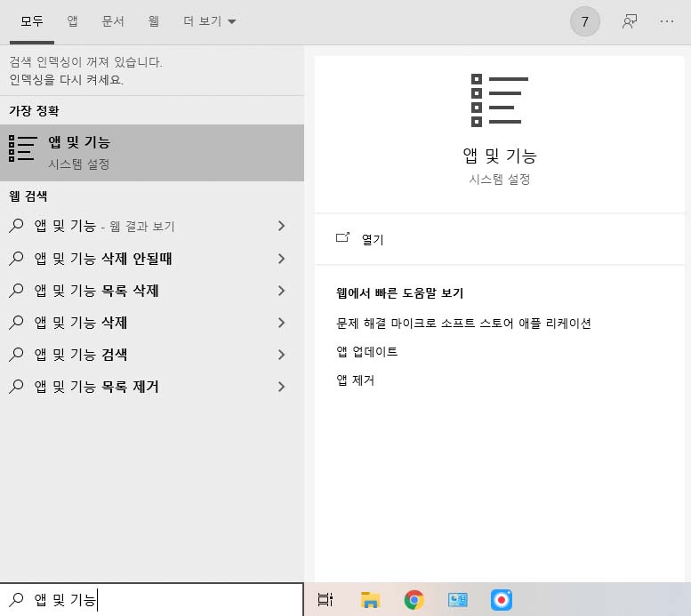
Task: Expand arrow for 앱 및 기능 검색 row
Action: (x=282, y=355)
